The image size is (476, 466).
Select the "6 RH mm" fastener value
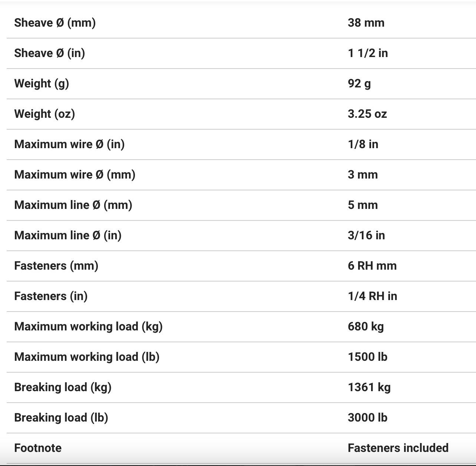pyautogui.click(x=372, y=266)
